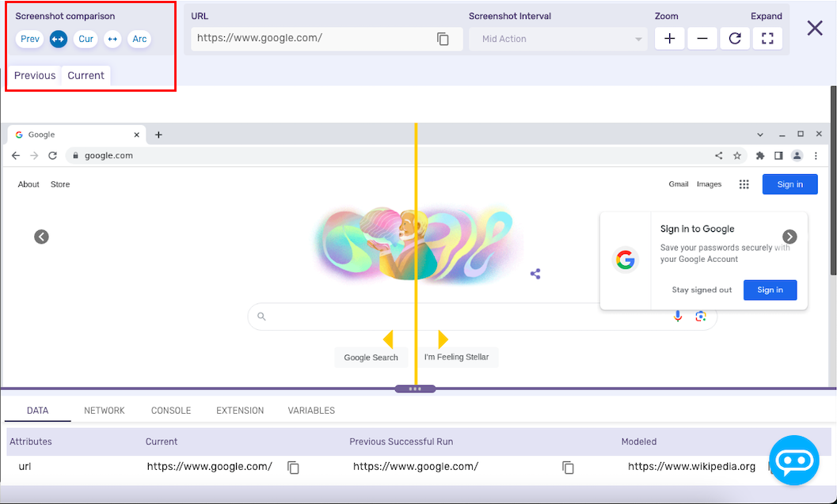
Task: Open a new tab with the plus icon
Action: pyautogui.click(x=158, y=135)
